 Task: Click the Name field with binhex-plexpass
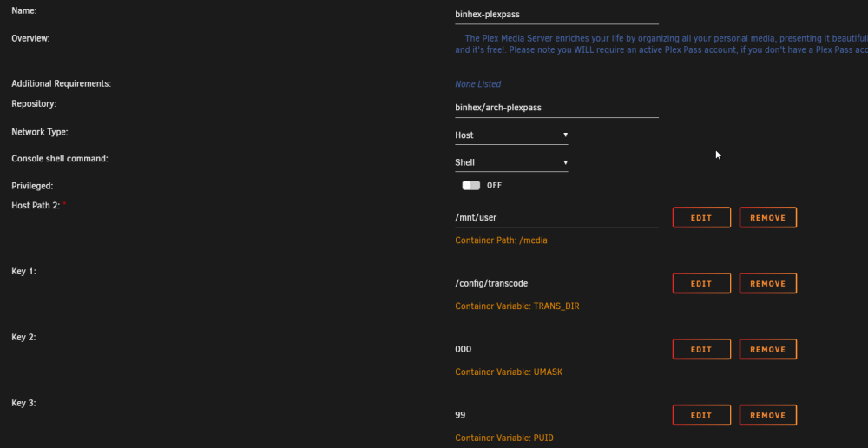[557, 15]
